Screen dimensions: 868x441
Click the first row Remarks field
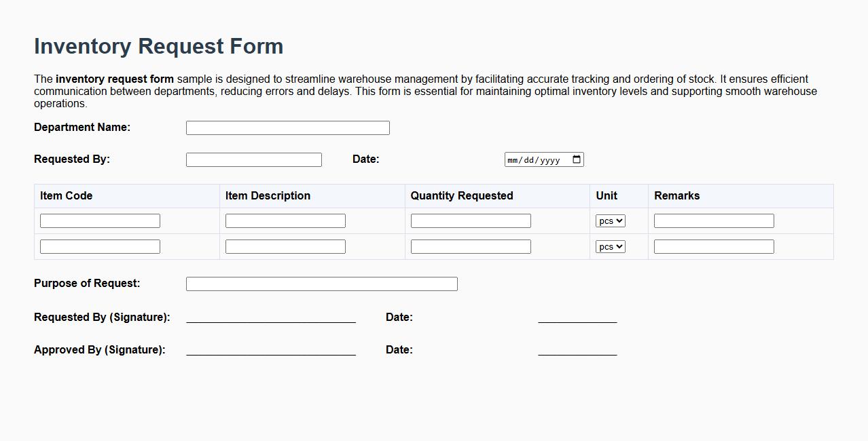[712, 220]
